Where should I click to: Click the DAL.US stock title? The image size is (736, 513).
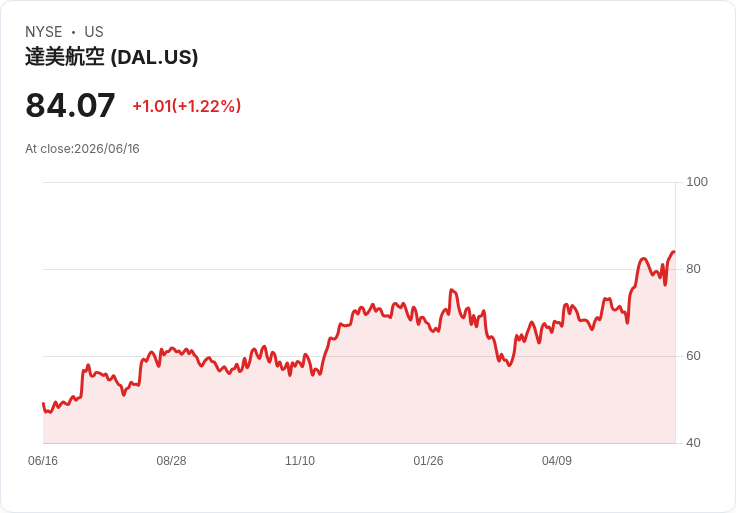point(112,57)
